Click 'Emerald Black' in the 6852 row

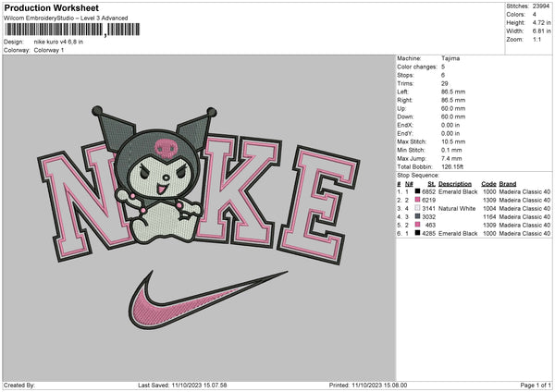[458, 191]
